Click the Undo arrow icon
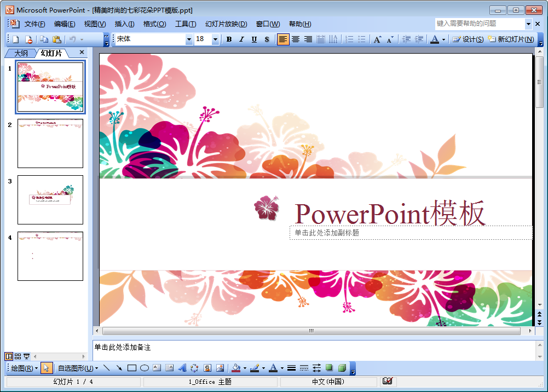The height and width of the screenshot is (392, 548). click(x=72, y=39)
